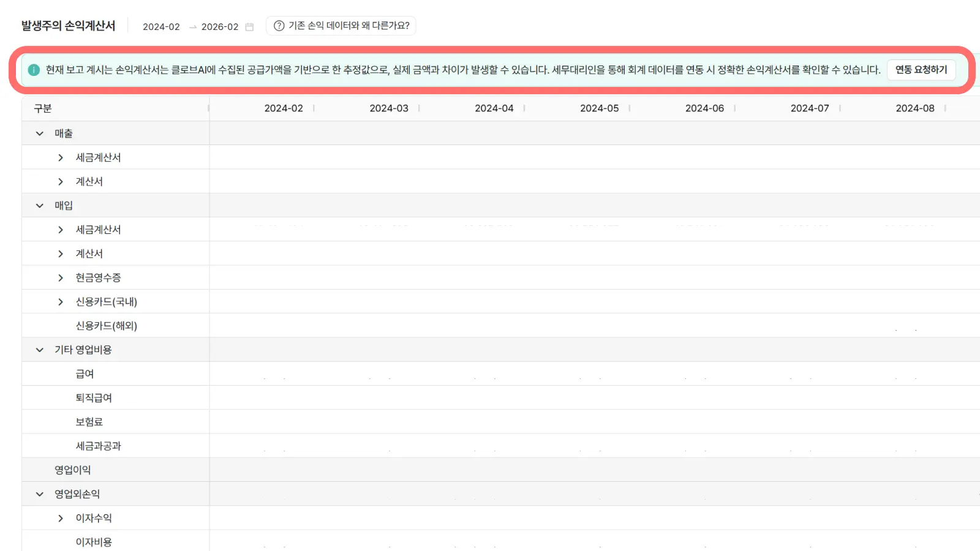This screenshot has height=551, width=980.
Task: Select the 2024-05 column header
Action: (x=599, y=108)
